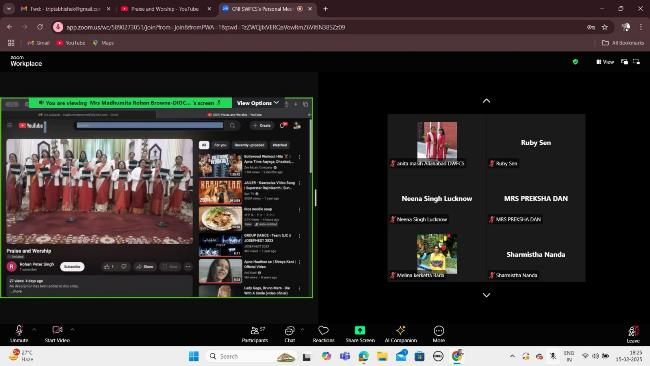Show hidden system tray icons
The width and height of the screenshot is (650, 366).
pyautogui.click(x=512, y=356)
